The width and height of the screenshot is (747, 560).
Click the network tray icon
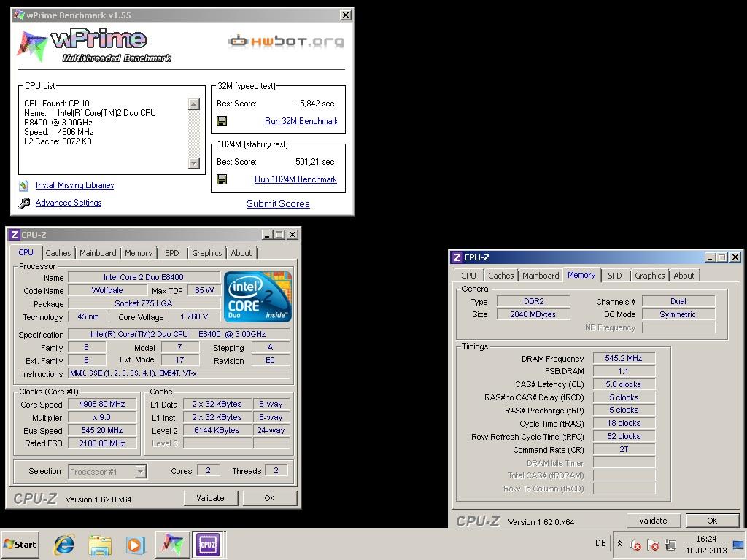click(670, 544)
